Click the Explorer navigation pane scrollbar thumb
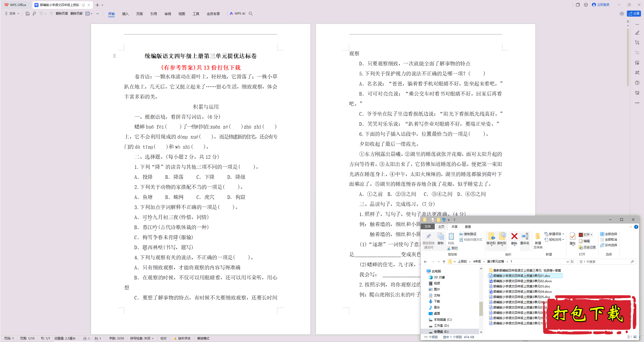 pos(481,309)
